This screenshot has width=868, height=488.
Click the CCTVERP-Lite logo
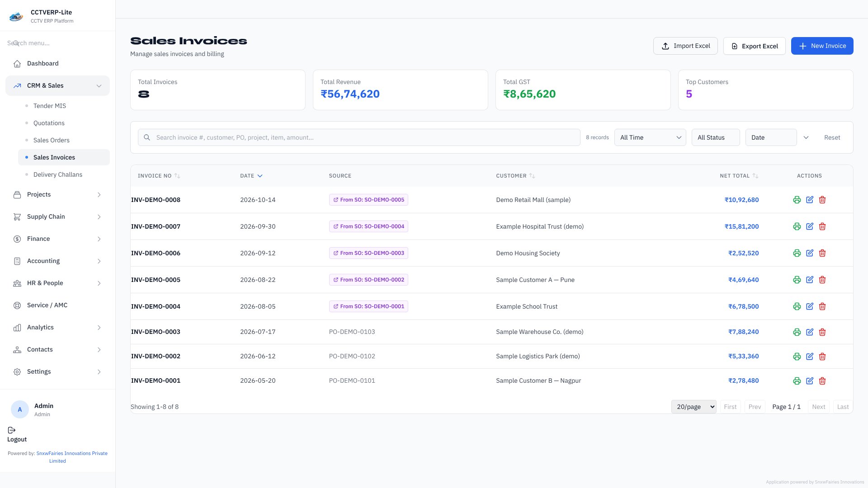[16, 17]
